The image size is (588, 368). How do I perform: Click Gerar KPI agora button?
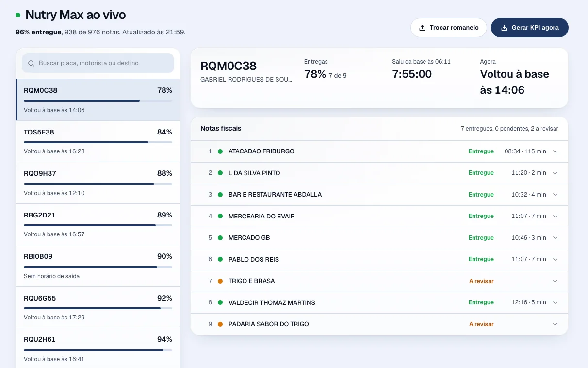point(530,28)
